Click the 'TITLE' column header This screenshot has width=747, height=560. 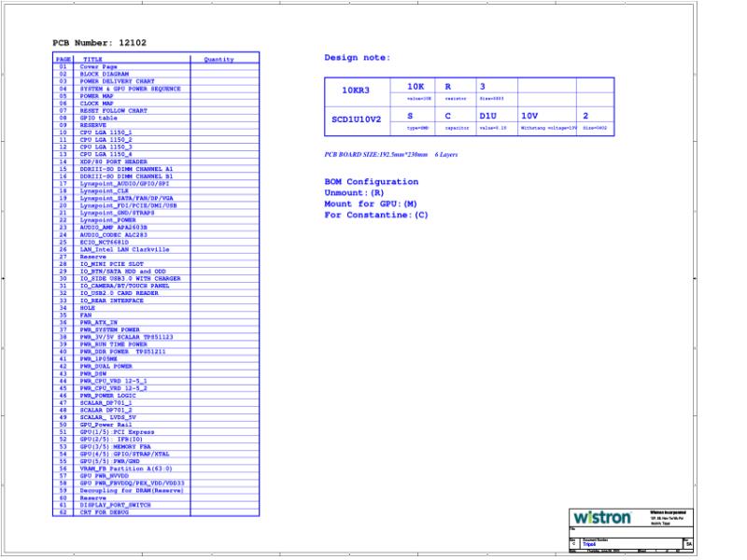click(92, 60)
